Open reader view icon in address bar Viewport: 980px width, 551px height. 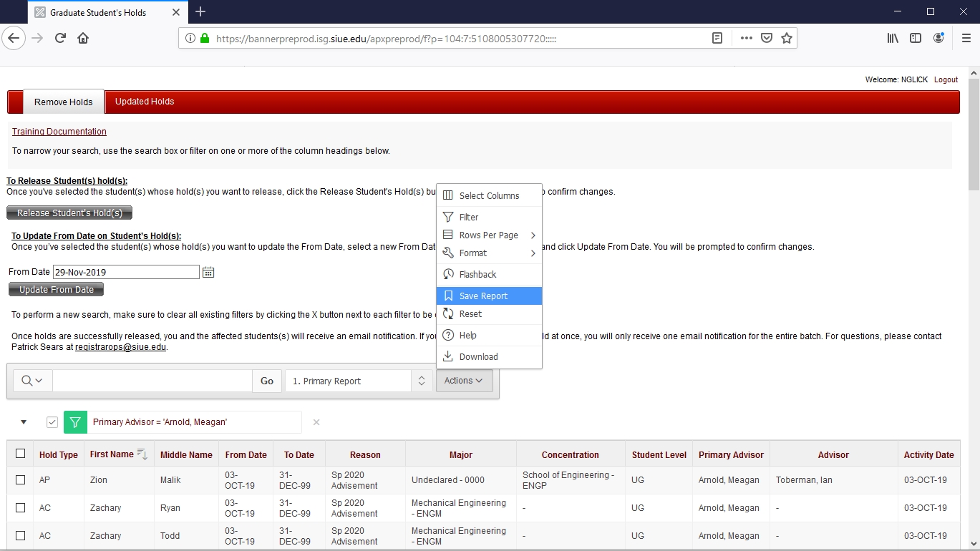click(x=717, y=38)
